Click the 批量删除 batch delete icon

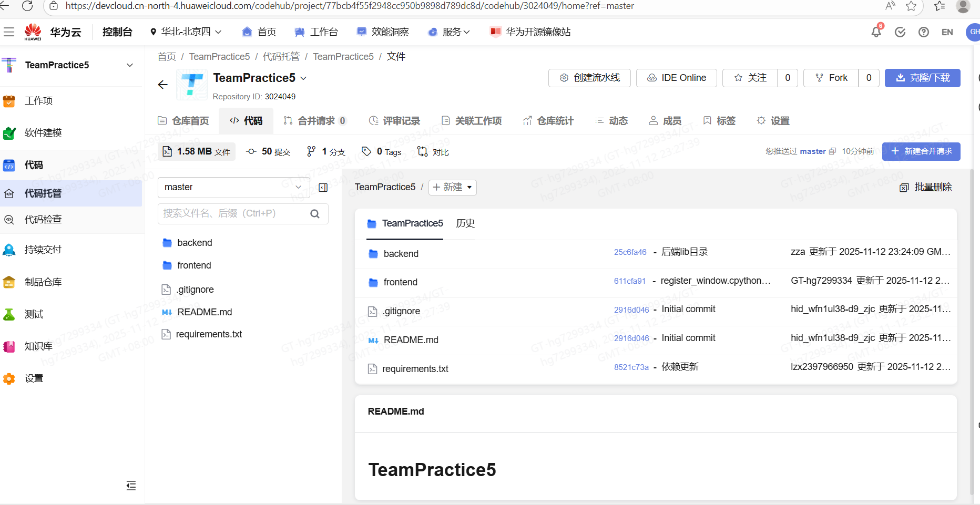coord(904,187)
